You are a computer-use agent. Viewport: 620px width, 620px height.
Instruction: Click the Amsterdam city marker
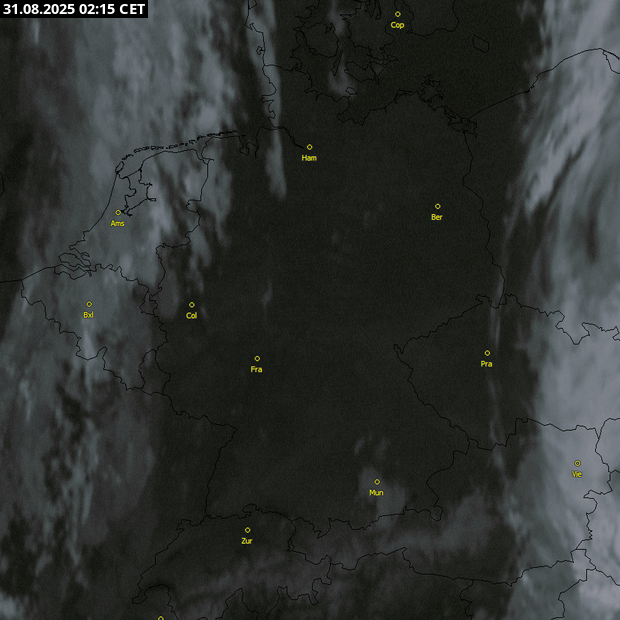(118, 213)
